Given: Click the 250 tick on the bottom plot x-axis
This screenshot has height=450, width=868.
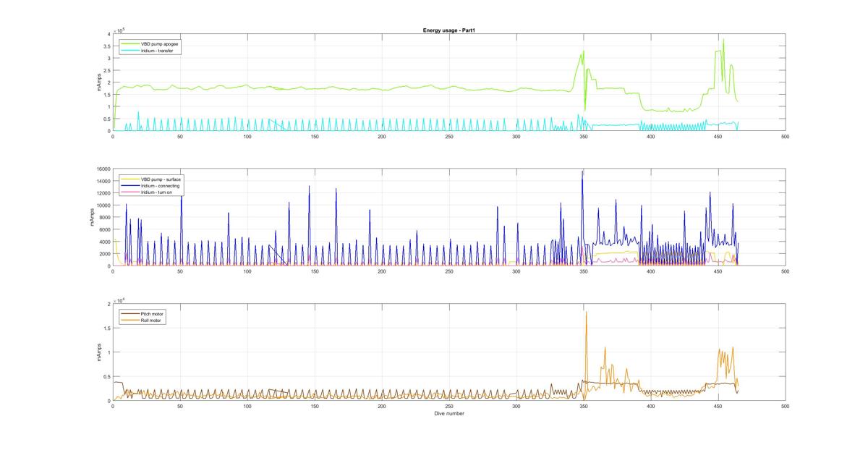Looking at the screenshot, I should [x=449, y=406].
